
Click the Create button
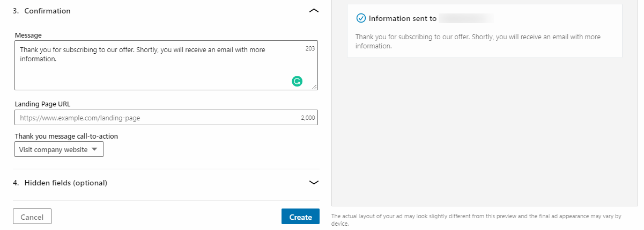pos(300,217)
